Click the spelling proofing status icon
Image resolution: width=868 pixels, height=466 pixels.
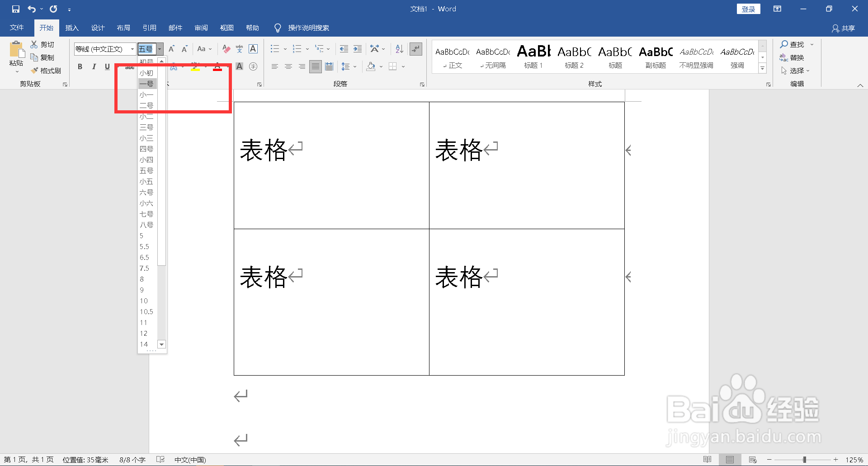click(x=160, y=460)
